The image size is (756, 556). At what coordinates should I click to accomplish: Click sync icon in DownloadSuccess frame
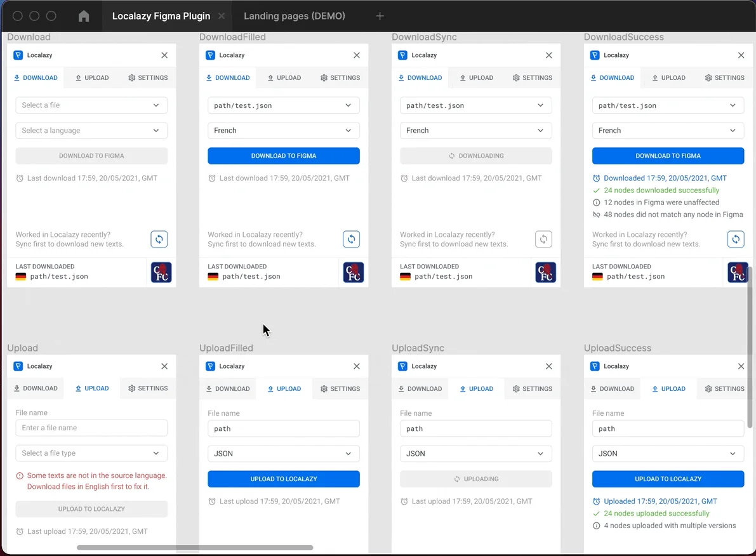tap(736, 239)
